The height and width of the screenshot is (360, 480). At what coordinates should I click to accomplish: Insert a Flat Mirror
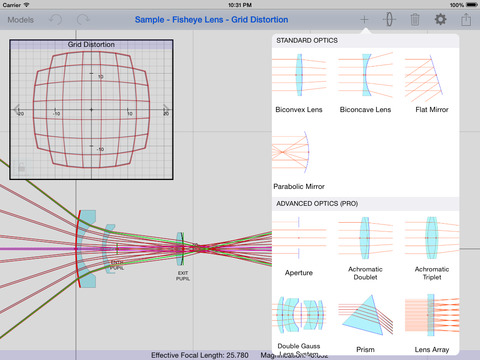pos(432,83)
